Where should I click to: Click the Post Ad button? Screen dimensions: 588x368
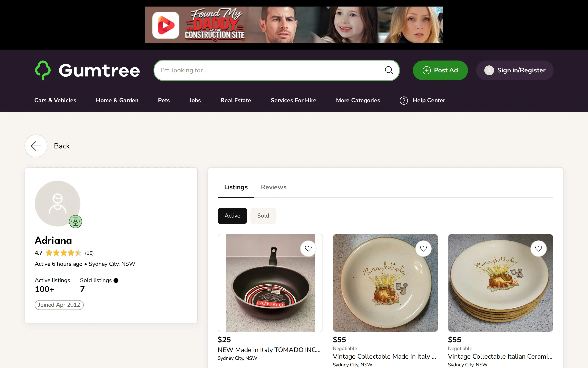440,70
